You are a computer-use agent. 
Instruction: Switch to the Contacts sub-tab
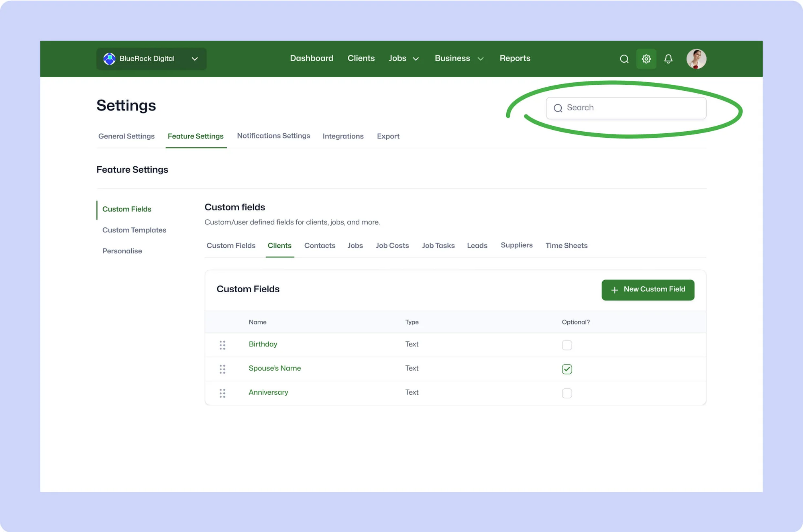320,245
